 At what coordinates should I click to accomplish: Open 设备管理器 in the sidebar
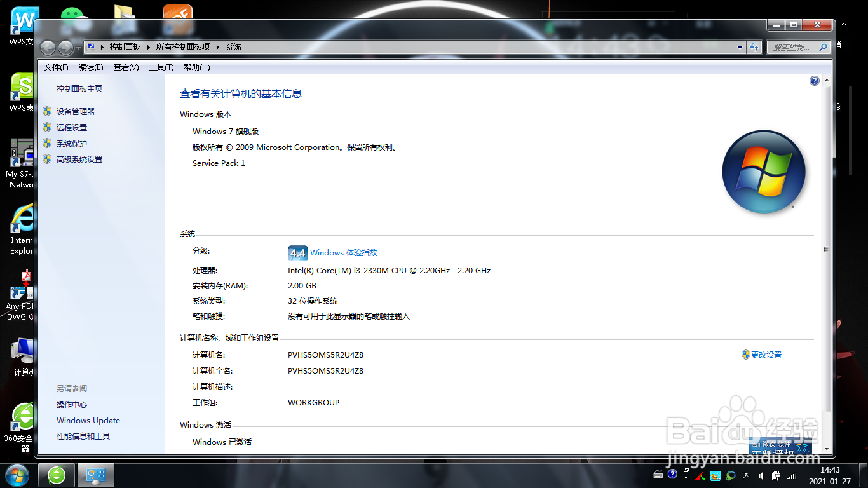tap(76, 111)
